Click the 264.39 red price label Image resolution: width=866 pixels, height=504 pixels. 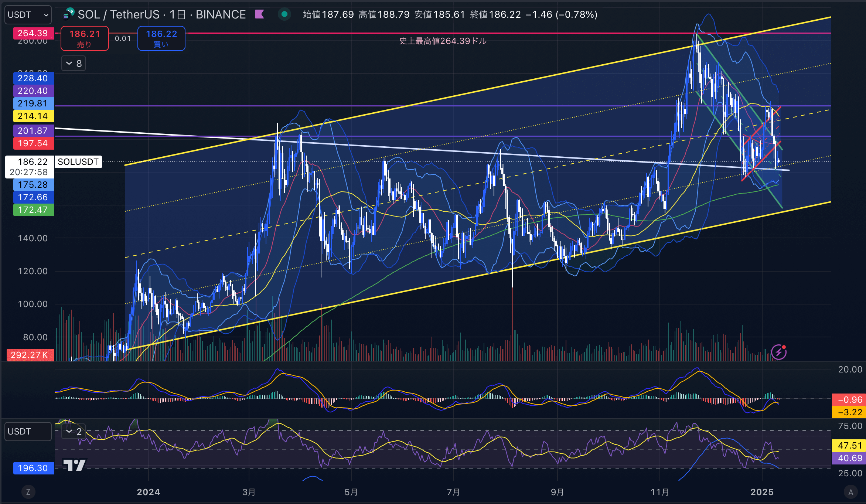[x=33, y=33]
